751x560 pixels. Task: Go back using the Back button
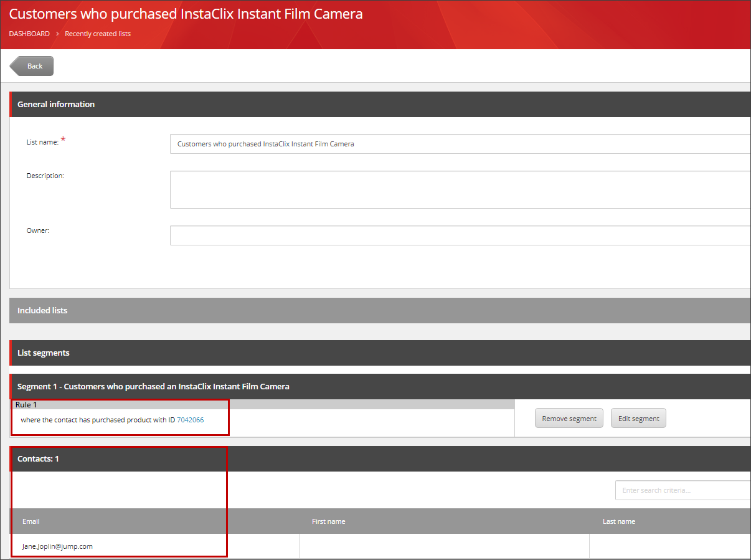(32, 66)
